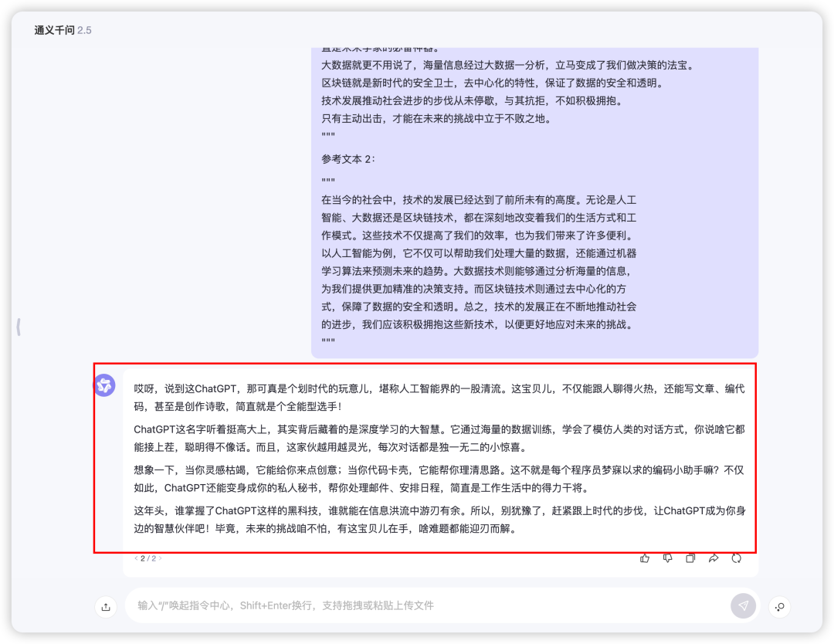The image size is (834, 644).
Task: Click the thumbs-down dislike icon
Action: point(667,558)
